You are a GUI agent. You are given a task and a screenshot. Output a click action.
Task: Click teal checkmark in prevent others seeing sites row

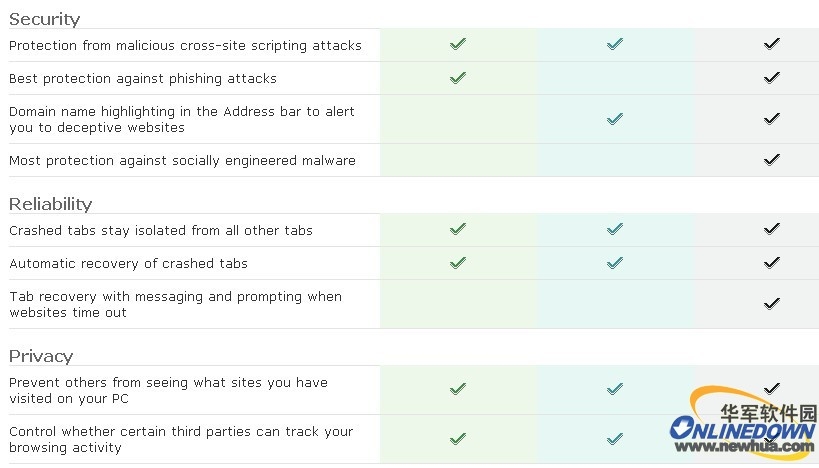pyautogui.click(x=615, y=389)
